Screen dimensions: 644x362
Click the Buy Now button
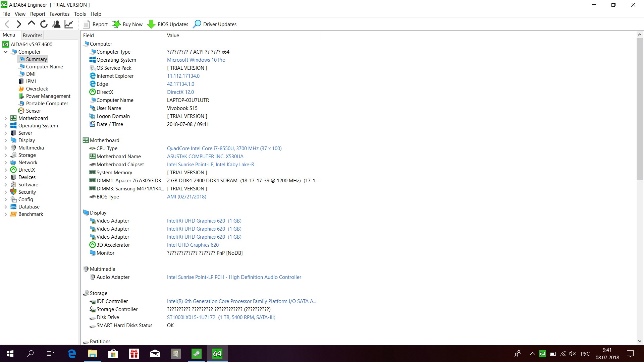point(127,24)
